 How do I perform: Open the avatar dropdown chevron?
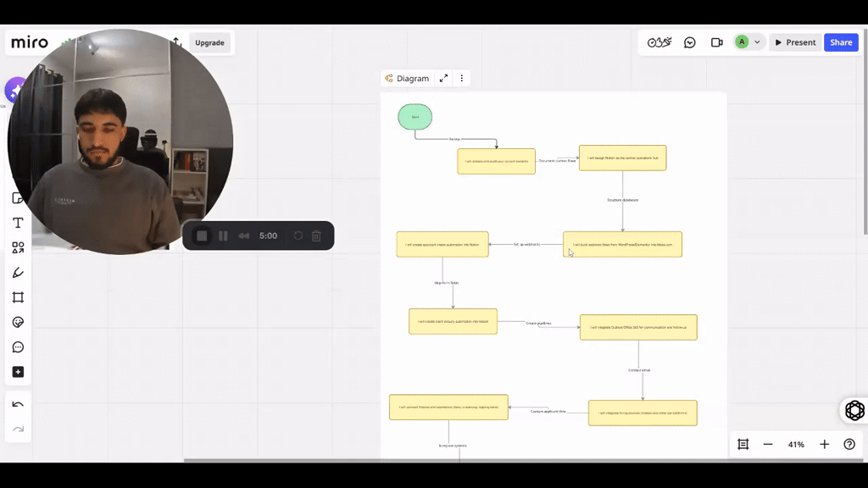point(758,42)
